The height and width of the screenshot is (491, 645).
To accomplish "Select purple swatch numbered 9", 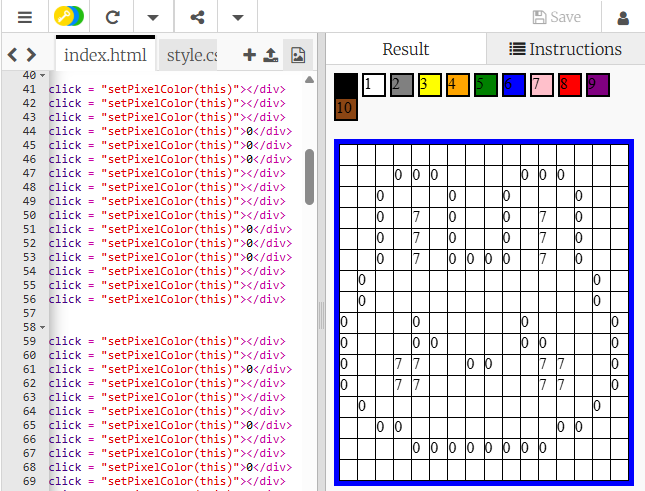I will coord(598,85).
